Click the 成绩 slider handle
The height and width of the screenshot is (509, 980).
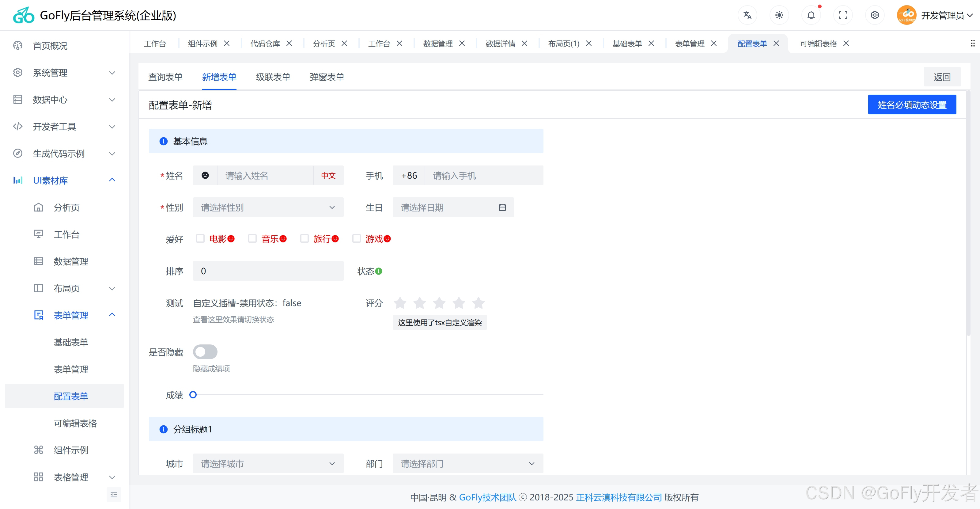(x=193, y=395)
